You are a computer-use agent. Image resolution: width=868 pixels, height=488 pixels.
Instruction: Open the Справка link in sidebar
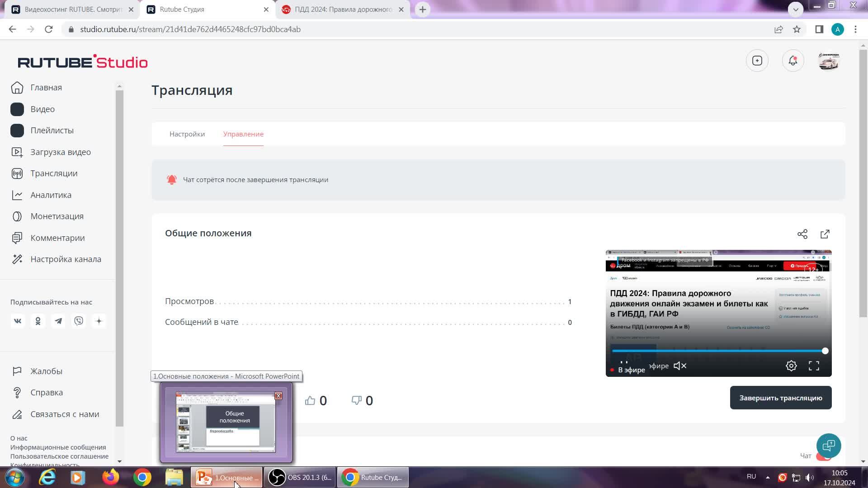(47, 393)
